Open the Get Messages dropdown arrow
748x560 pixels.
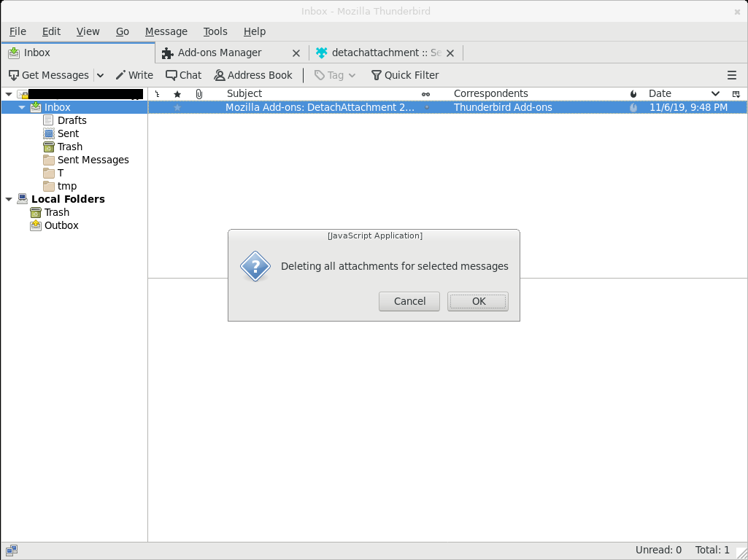coord(100,75)
